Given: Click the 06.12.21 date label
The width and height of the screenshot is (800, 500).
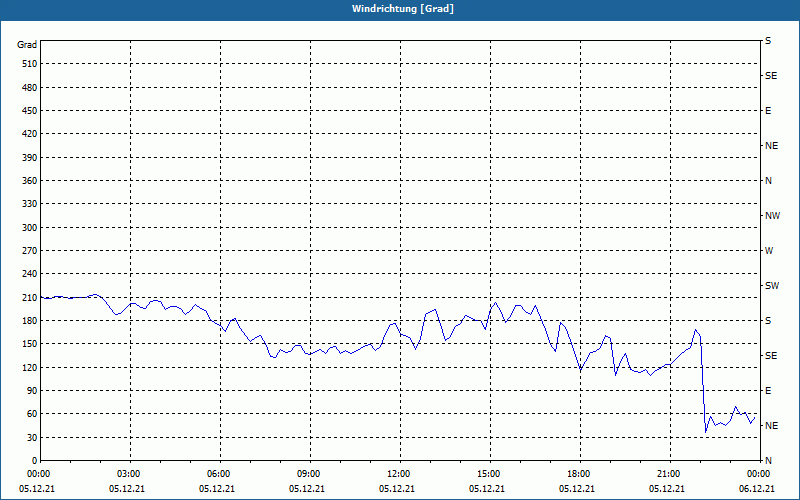Looking at the screenshot, I should (x=757, y=489).
